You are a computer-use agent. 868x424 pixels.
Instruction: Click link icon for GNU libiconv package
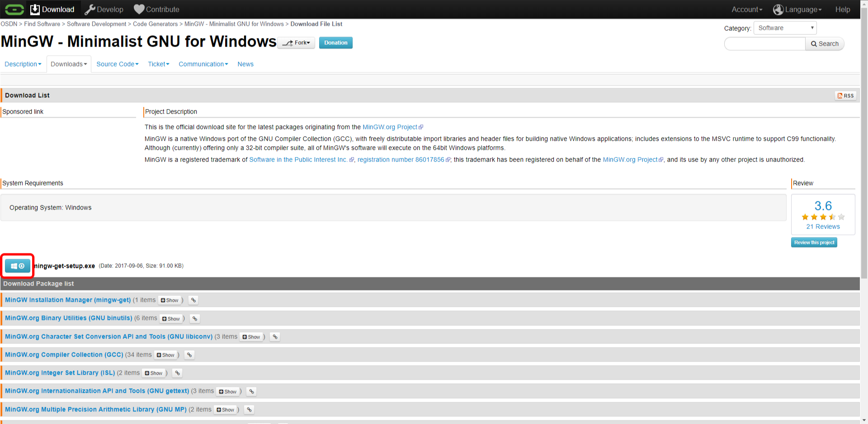[x=275, y=337]
